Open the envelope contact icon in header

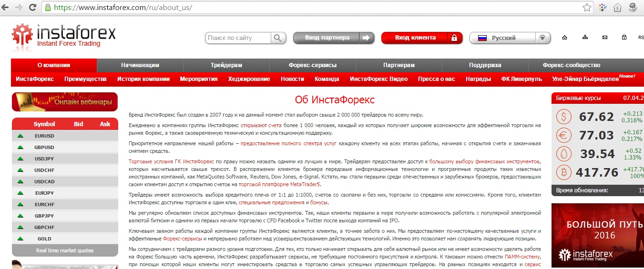click(605, 38)
